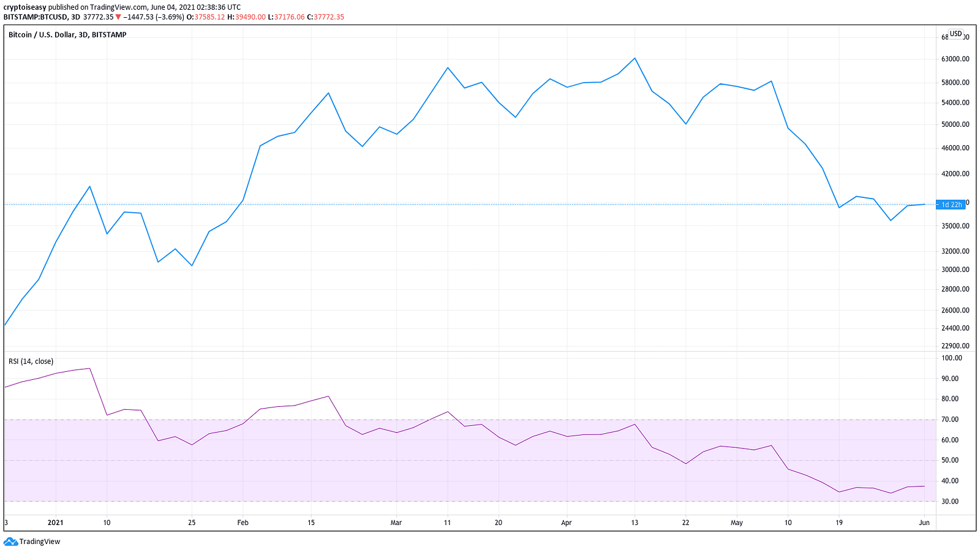The height and width of the screenshot is (552, 980).
Task: Click the '54000.00' price axis label
Action: pyautogui.click(x=956, y=103)
